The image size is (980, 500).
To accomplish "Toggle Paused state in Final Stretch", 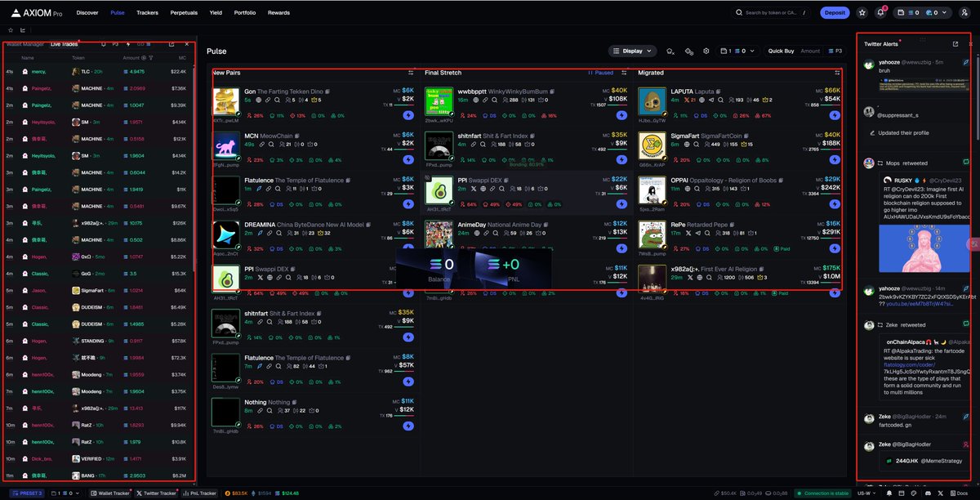I will [x=600, y=73].
